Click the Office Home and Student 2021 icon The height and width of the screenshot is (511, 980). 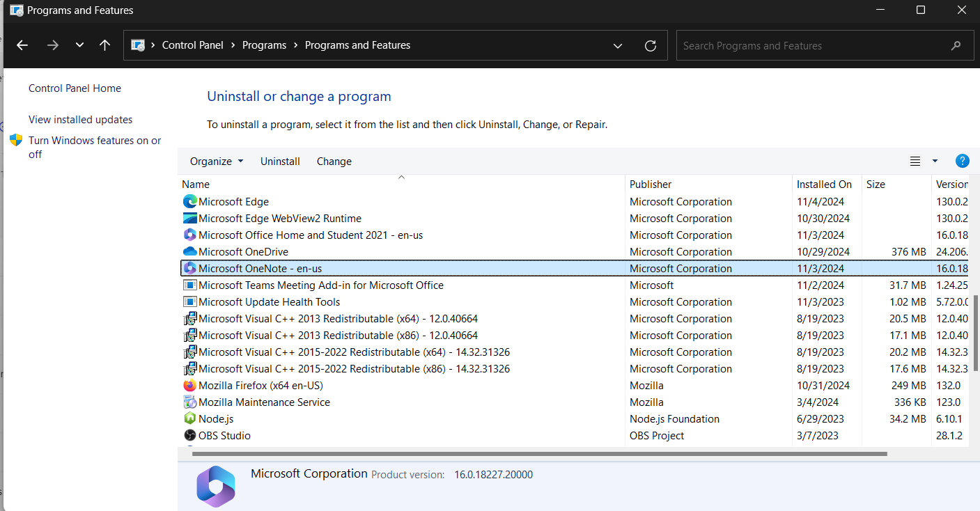tap(190, 235)
